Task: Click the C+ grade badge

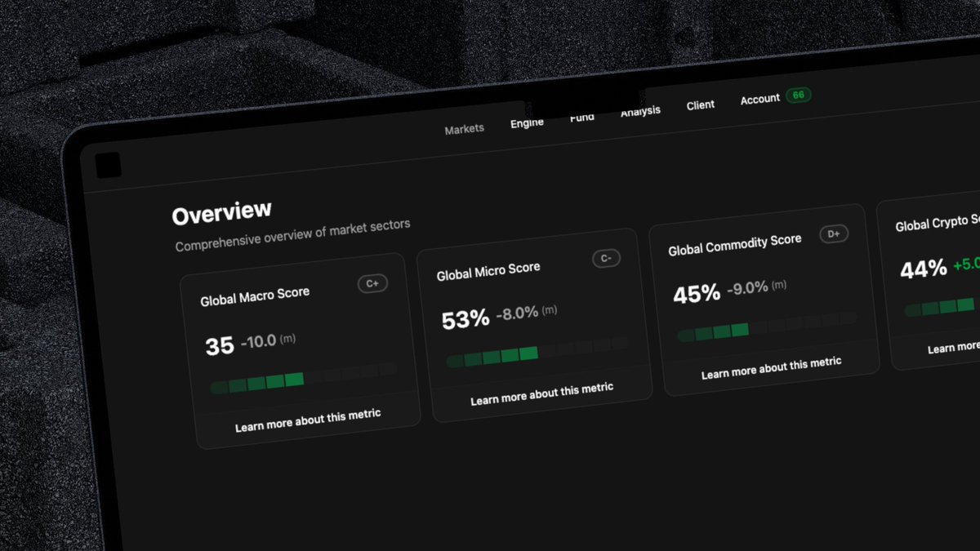Action: pyautogui.click(x=372, y=284)
